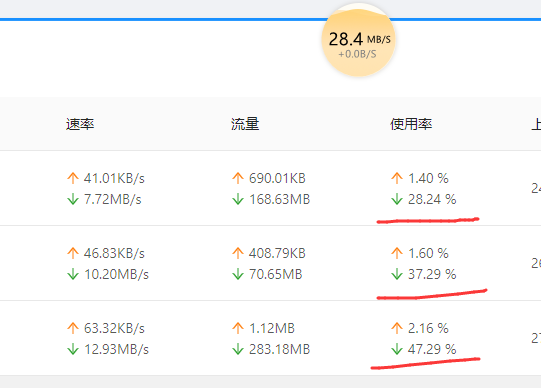This screenshot has height=388, width=541.
Task: Click download traffic 70.65MB
Action: 276,274
